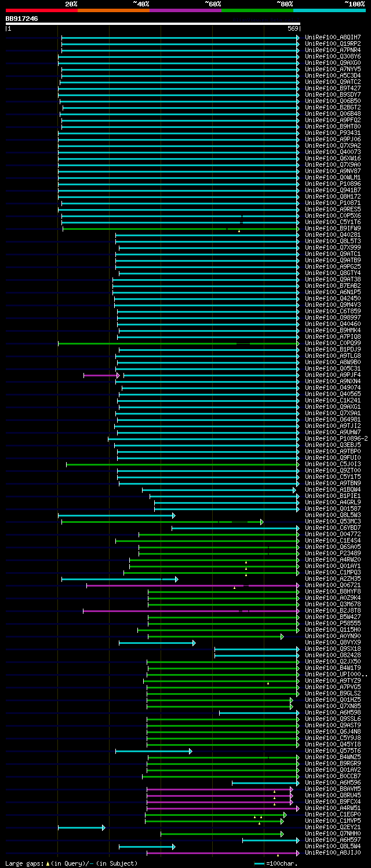Click the orange ~40% legend color bar

coord(114,10)
